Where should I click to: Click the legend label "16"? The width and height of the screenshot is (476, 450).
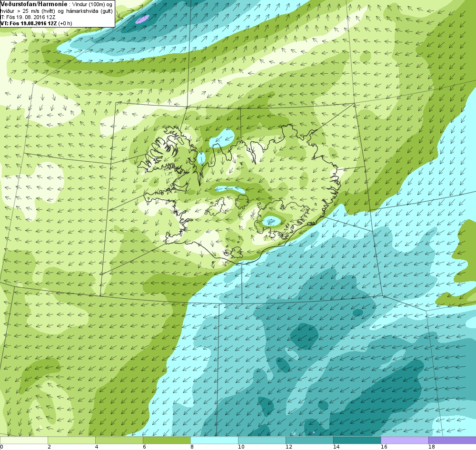(384, 447)
